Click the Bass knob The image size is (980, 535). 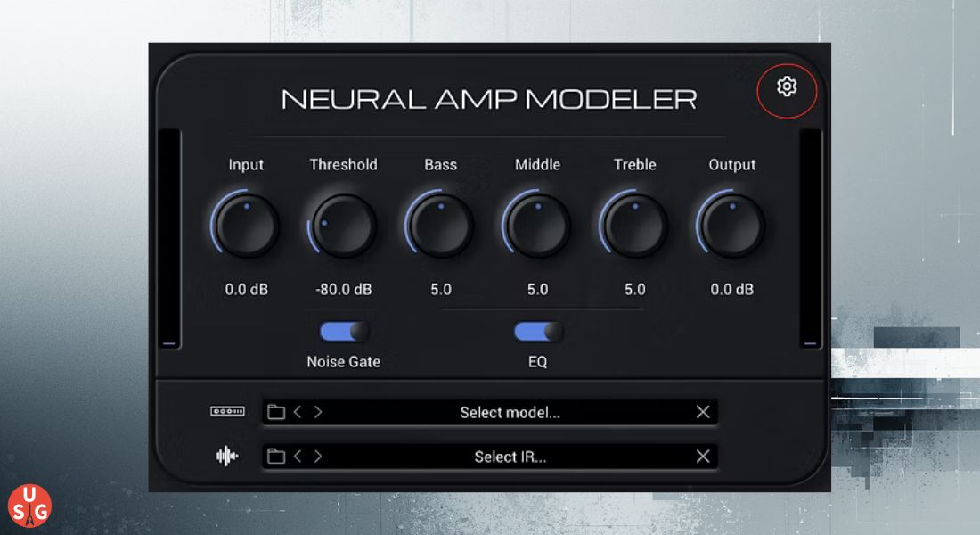(441, 226)
